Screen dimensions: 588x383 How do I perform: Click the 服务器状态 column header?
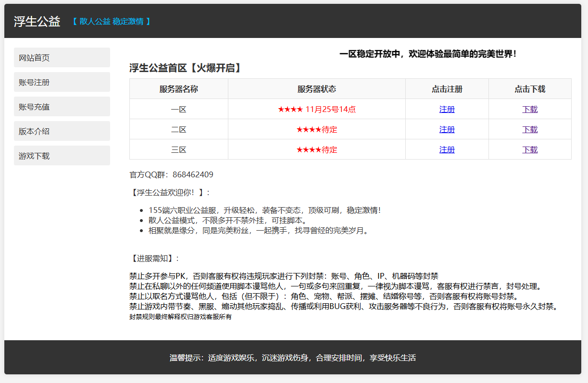(316, 89)
